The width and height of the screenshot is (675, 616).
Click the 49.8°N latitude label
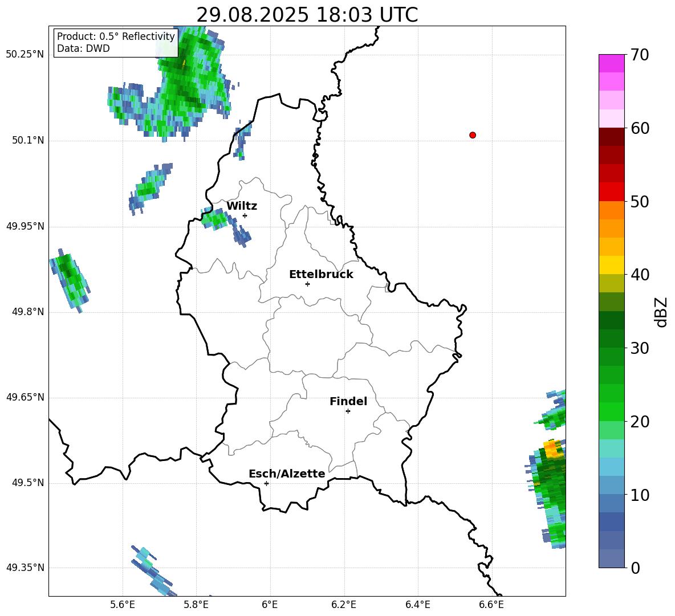pyautogui.click(x=28, y=312)
